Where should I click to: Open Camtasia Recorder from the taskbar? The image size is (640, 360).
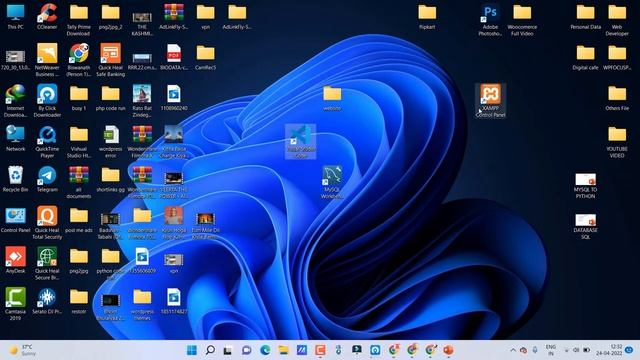(x=320, y=350)
